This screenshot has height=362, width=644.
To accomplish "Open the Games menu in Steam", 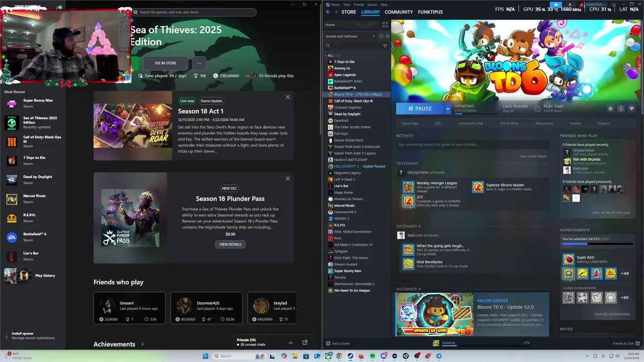I will point(372,5).
